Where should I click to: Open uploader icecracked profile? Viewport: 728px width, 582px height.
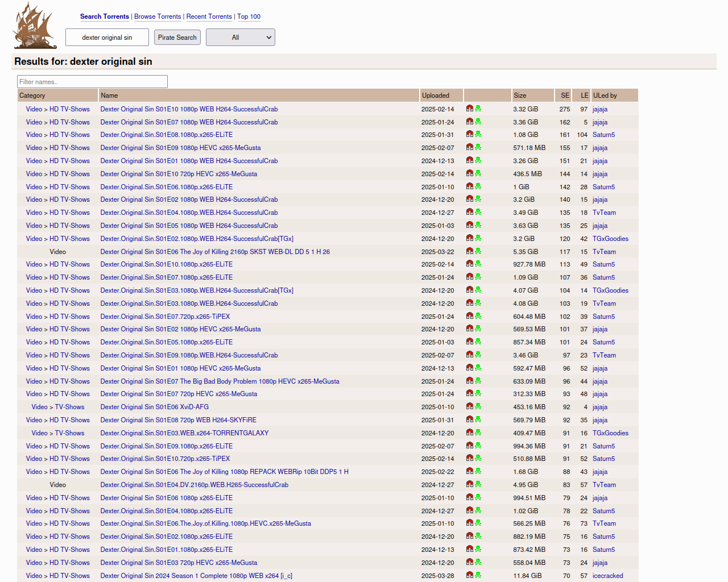pyautogui.click(x=608, y=576)
